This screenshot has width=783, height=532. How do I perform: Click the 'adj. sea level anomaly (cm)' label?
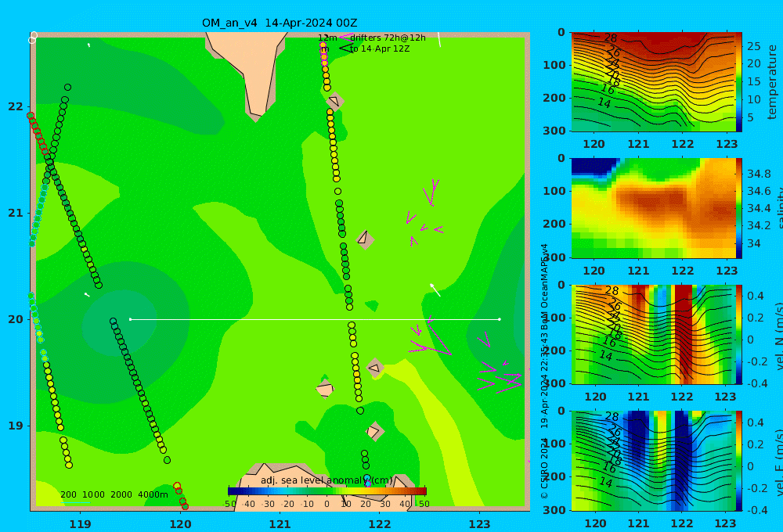click(x=327, y=480)
